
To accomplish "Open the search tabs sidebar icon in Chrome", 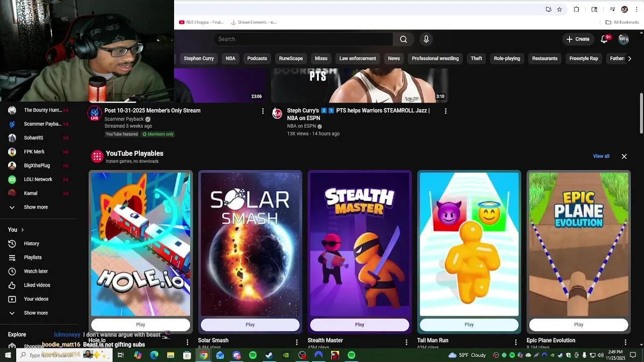I will tap(594, 10).
